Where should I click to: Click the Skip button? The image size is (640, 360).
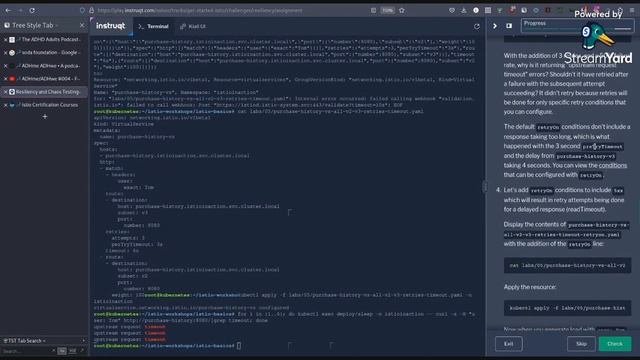tap(581, 344)
